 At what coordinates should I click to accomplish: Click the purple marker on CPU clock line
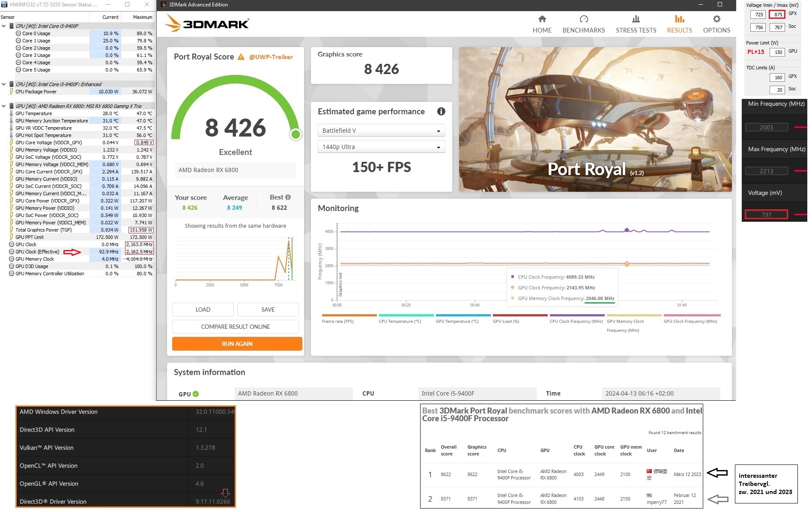pyautogui.click(x=627, y=230)
